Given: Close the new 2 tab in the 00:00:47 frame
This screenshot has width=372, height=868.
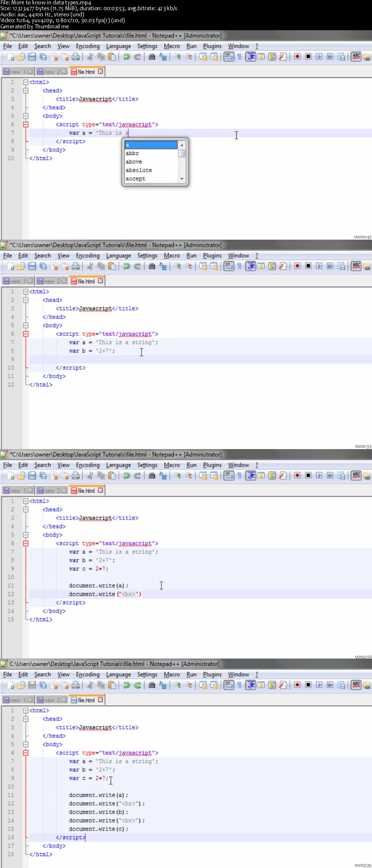Looking at the screenshot, I should click(x=64, y=72).
